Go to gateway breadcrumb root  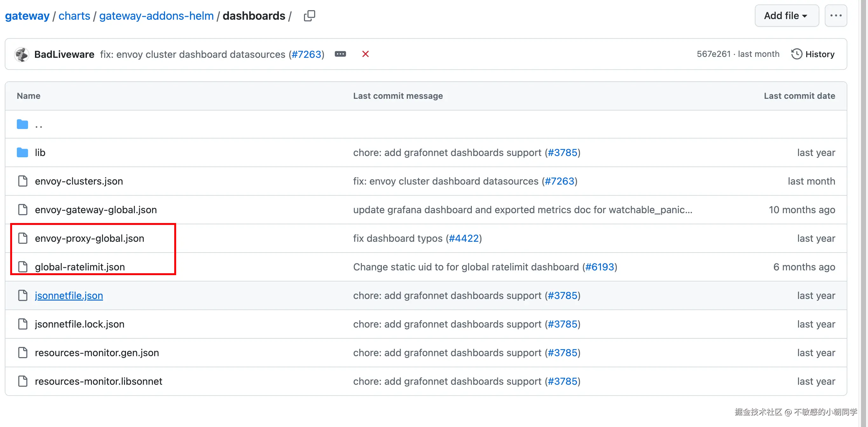click(x=27, y=16)
